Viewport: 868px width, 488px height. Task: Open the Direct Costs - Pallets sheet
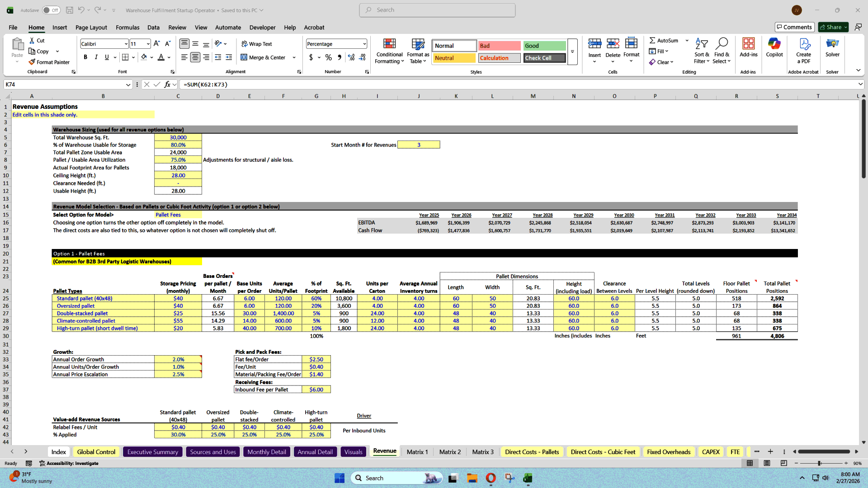coord(532,451)
